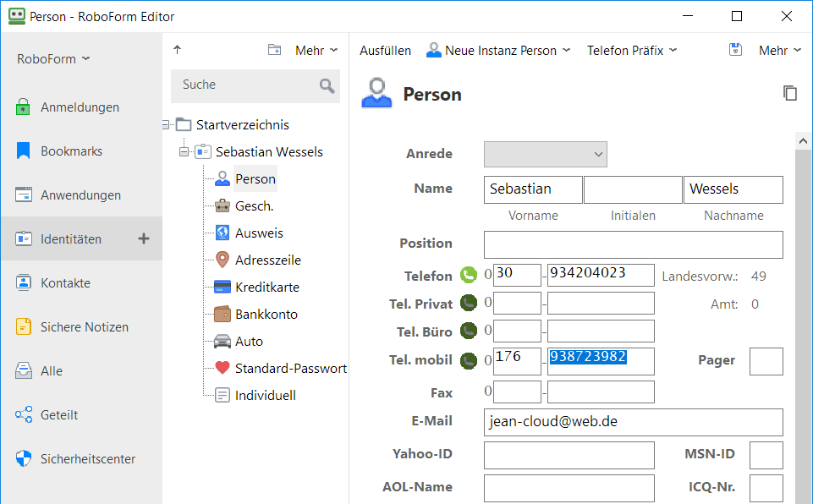813x504 pixels.
Task: Click the Tel. mobil number field 938723982
Action: pyautogui.click(x=601, y=361)
